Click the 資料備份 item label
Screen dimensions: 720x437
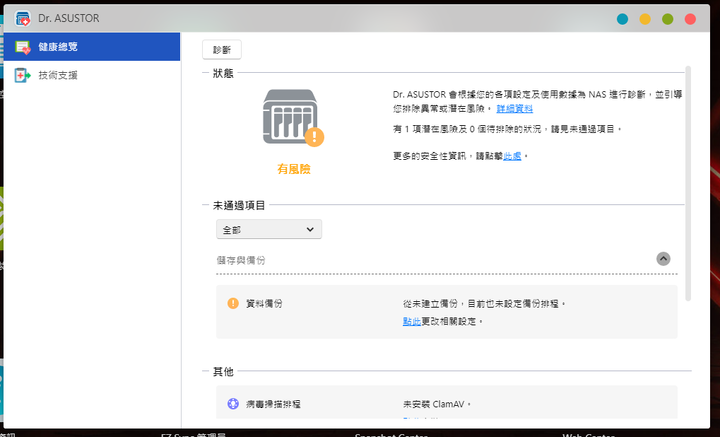point(264,303)
